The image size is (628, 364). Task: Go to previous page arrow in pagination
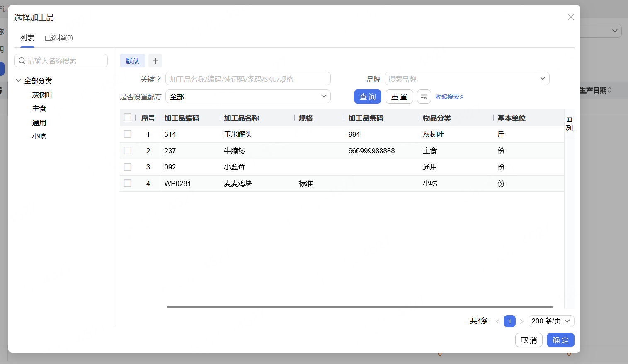(497, 321)
